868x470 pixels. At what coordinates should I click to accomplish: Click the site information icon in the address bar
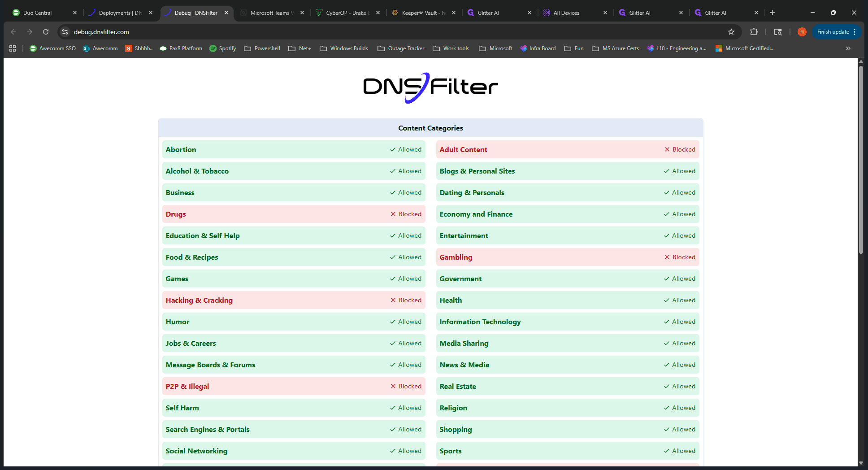[x=65, y=32]
